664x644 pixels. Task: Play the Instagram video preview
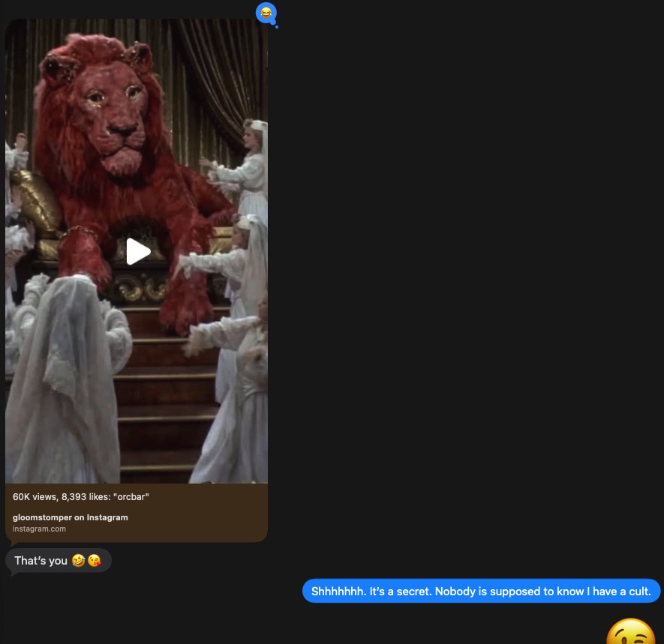click(139, 251)
